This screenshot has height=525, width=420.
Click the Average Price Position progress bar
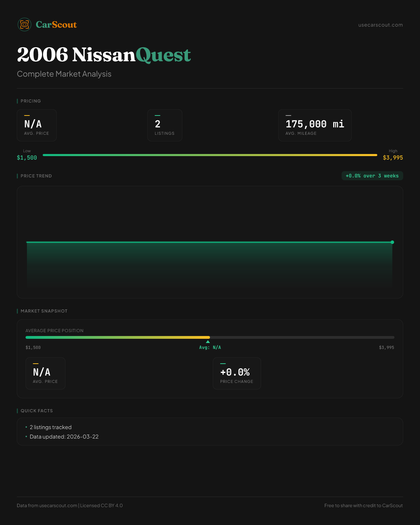(210, 337)
